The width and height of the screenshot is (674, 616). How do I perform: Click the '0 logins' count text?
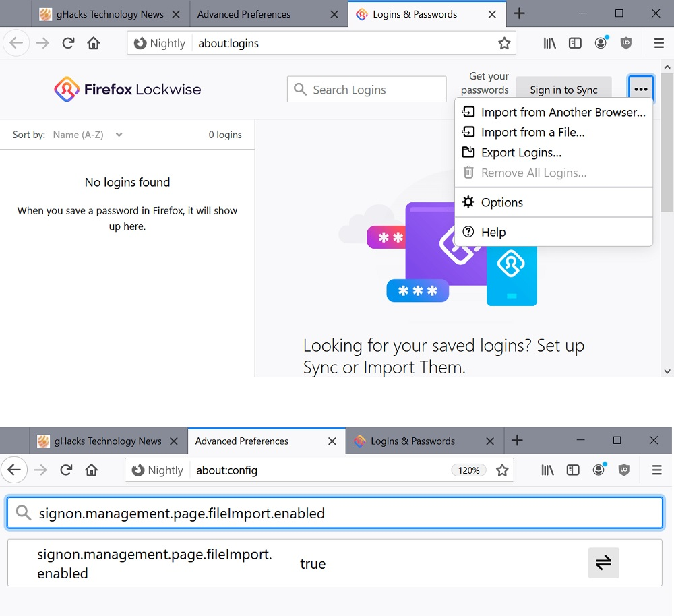225,135
